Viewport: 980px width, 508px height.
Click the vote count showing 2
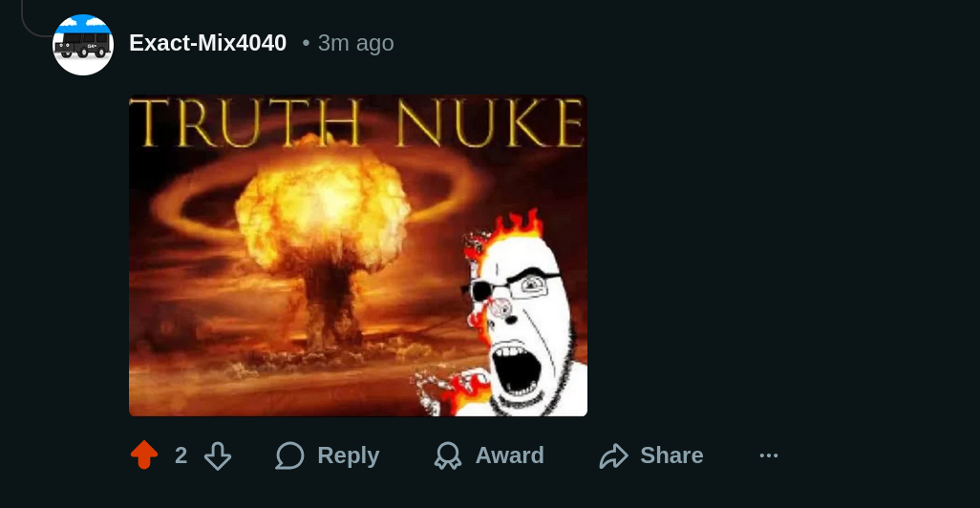pyautogui.click(x=181, y=455)
